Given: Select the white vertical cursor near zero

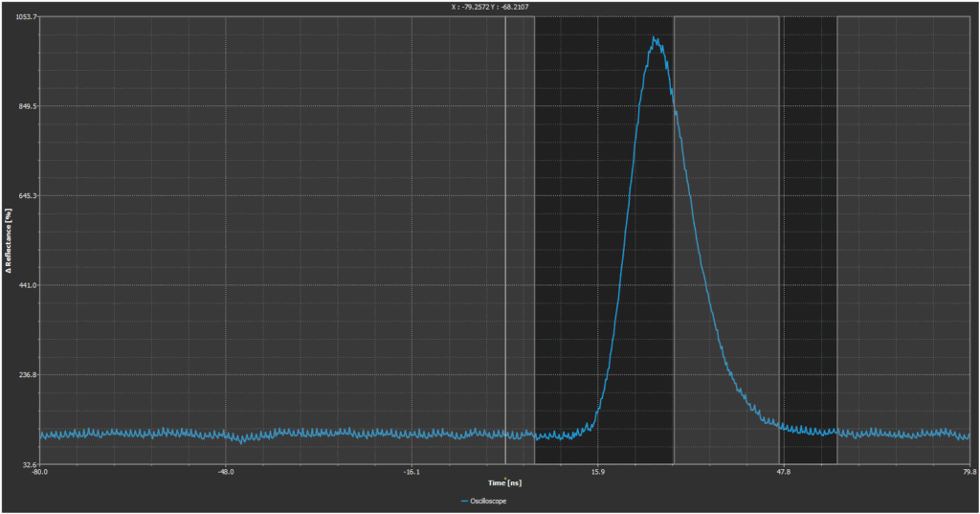Looking at the screenshot, I should click(x=505, y=239).
